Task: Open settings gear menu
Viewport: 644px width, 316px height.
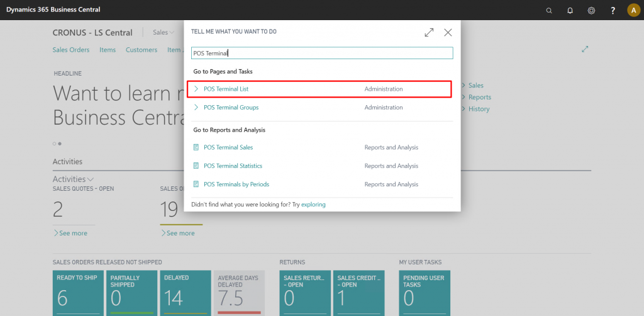Action: 591,11
